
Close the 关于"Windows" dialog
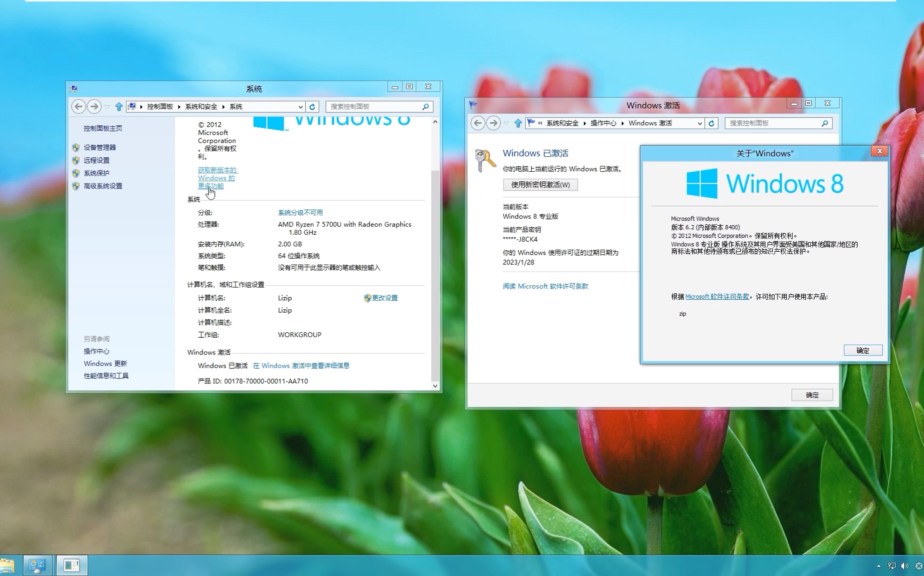(x=879, y=151)
